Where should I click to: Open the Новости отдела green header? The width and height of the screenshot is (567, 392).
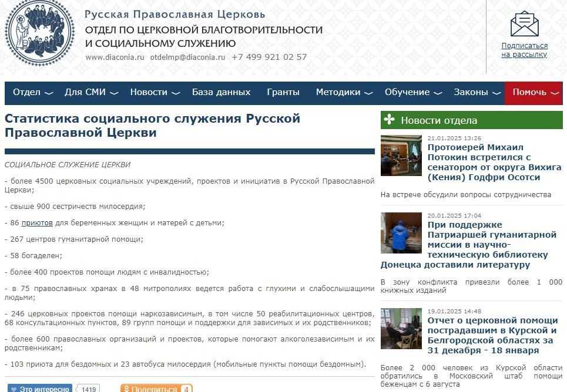tap(472, 120)
